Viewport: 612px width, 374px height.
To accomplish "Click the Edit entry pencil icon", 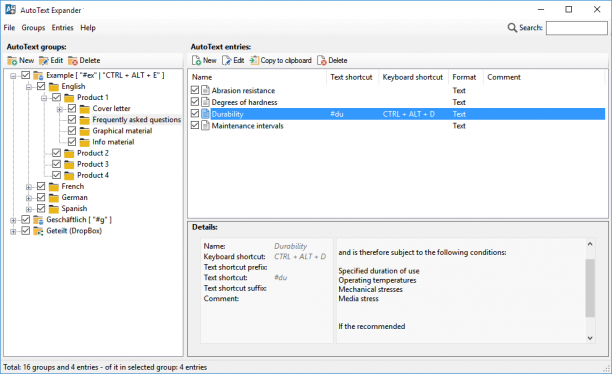I will [x=227, y=61].
